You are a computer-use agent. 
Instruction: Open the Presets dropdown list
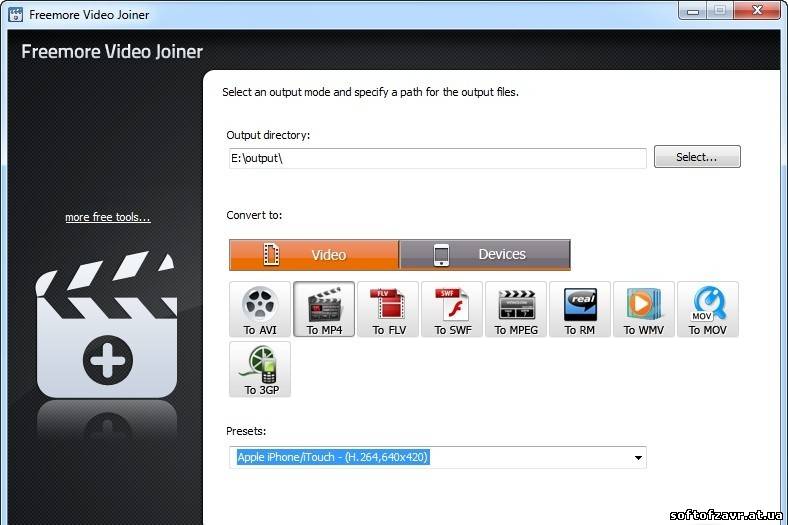tap(638, 457)
